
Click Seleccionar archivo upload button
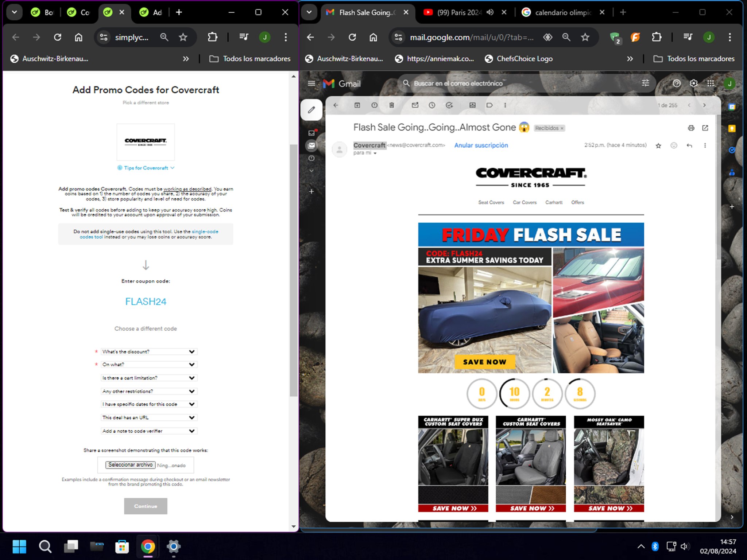point(130,465)
